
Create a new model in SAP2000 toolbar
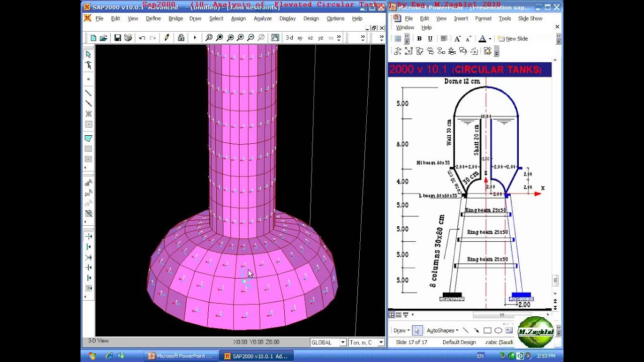(x=94, y=38)
